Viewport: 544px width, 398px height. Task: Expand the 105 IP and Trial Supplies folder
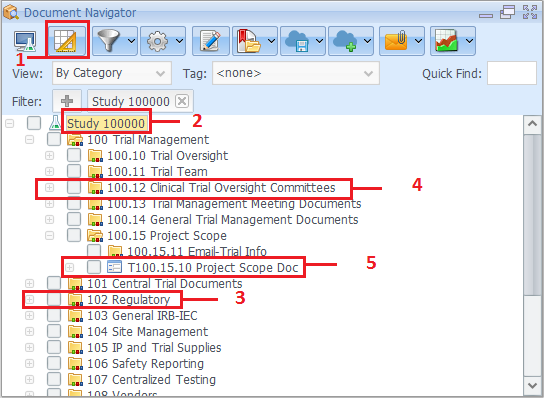pyautogui.click(x=29, y=347)
